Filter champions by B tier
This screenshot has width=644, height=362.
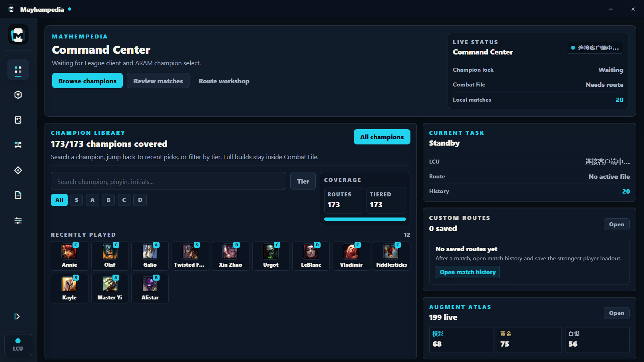coord(108,200)
